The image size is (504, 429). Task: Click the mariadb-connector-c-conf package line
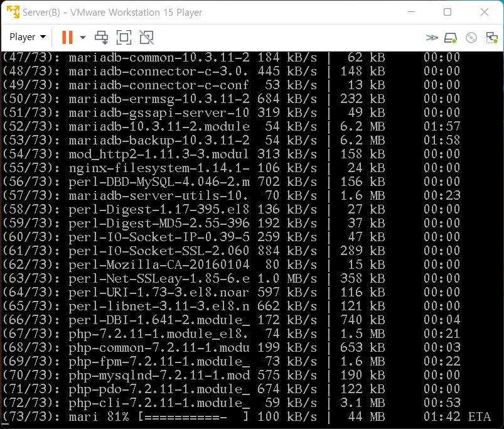[232, 85]
